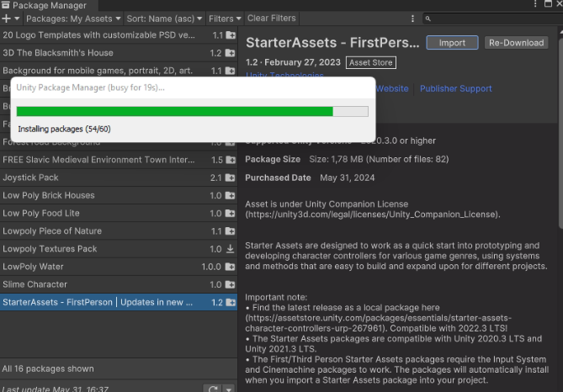
Task: Open the Publisher Support link
Action: tap(455, 88)
